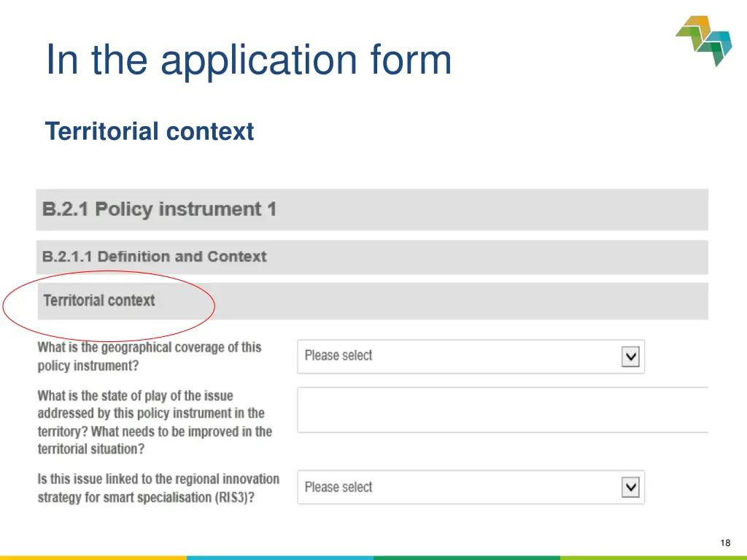Click the arrow of the RIS3 select box
Image resolution: width=747 pixels, height=560 pixels.
click(630, 487)
